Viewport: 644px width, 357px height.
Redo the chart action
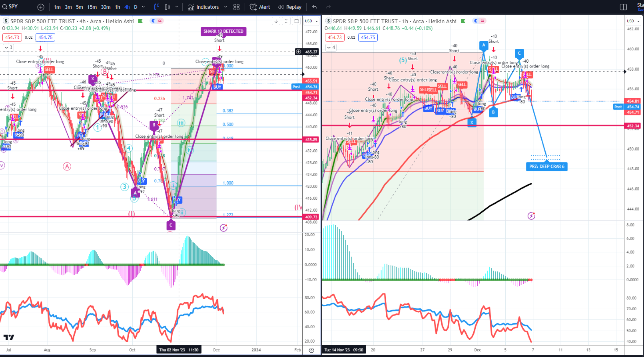[328, 7]
